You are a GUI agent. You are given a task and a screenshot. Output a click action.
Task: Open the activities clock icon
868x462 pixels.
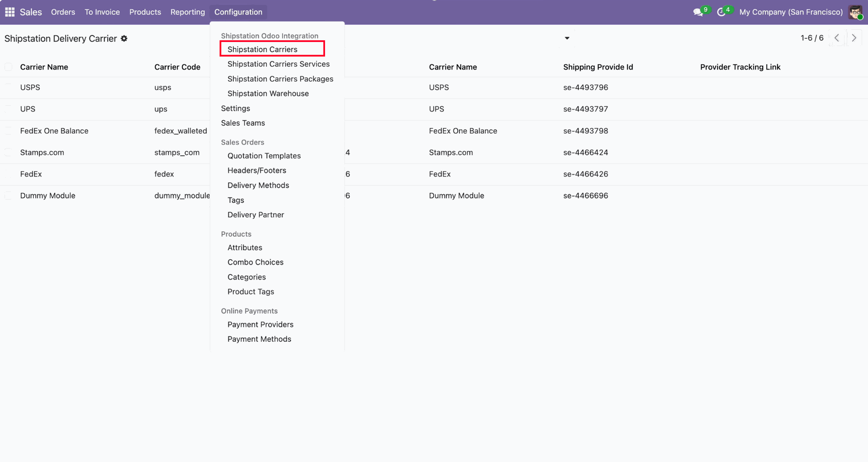click(722, 12)
